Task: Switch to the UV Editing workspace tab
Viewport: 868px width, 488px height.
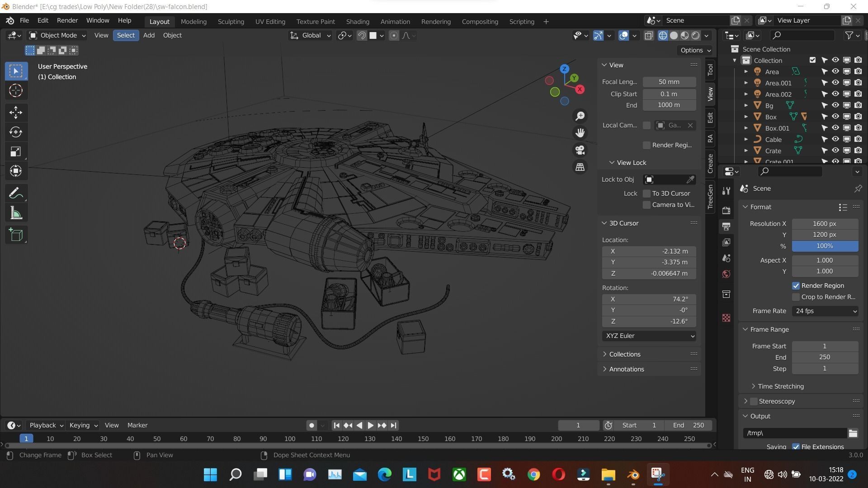Action: (270, 21)
